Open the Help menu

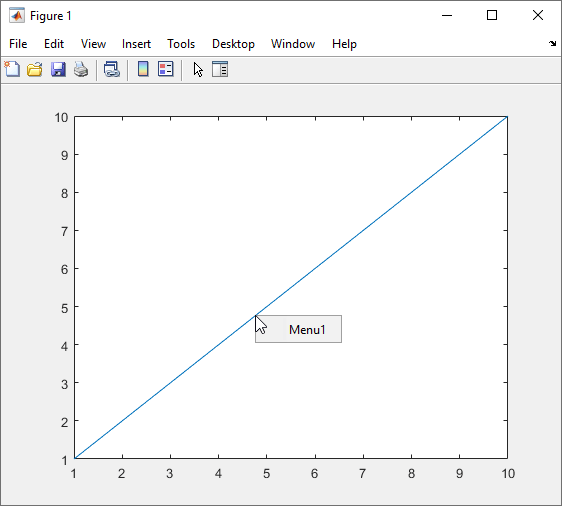[344, 44]
